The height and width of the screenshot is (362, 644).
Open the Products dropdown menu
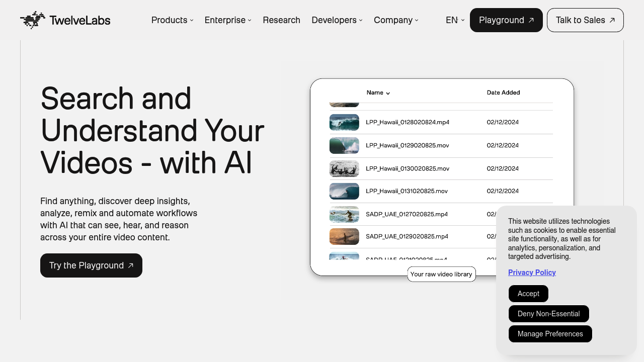pos(172,20)
